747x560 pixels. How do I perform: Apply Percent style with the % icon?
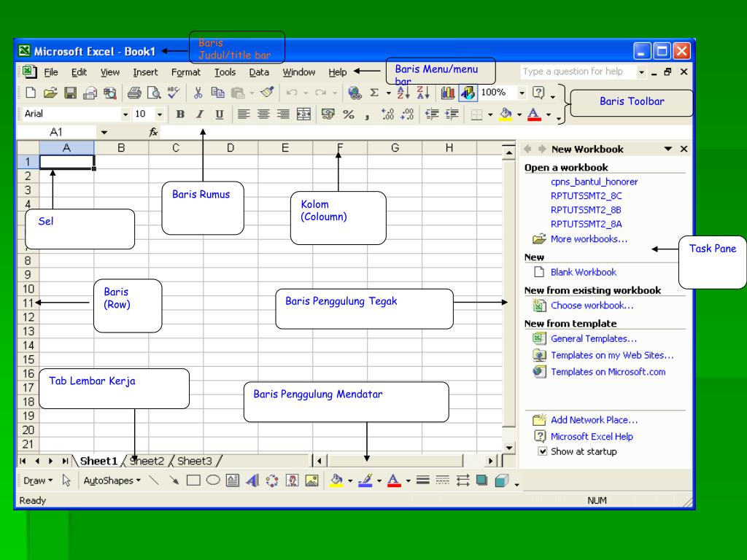pos(348,114)
